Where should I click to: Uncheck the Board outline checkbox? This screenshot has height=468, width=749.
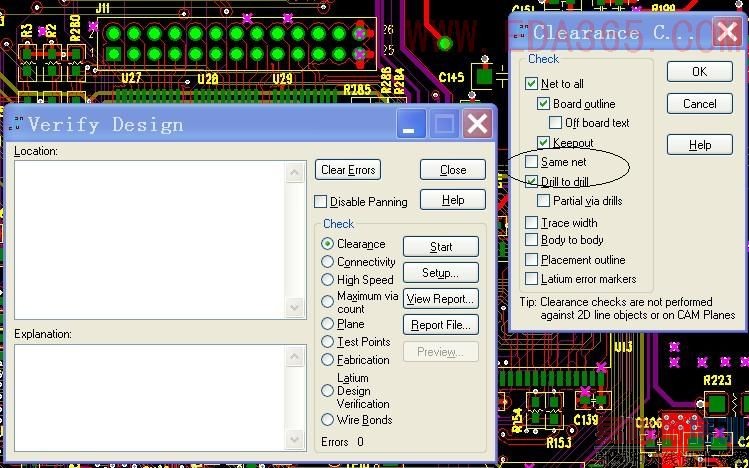pyautogui.click(x=543, y=104)
